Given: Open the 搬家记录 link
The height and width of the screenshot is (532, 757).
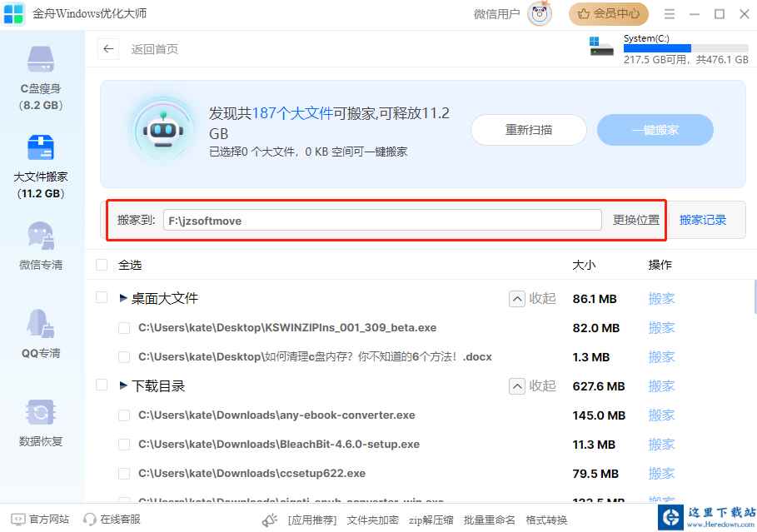Looking at the screenshot, I should coord(702,220).
